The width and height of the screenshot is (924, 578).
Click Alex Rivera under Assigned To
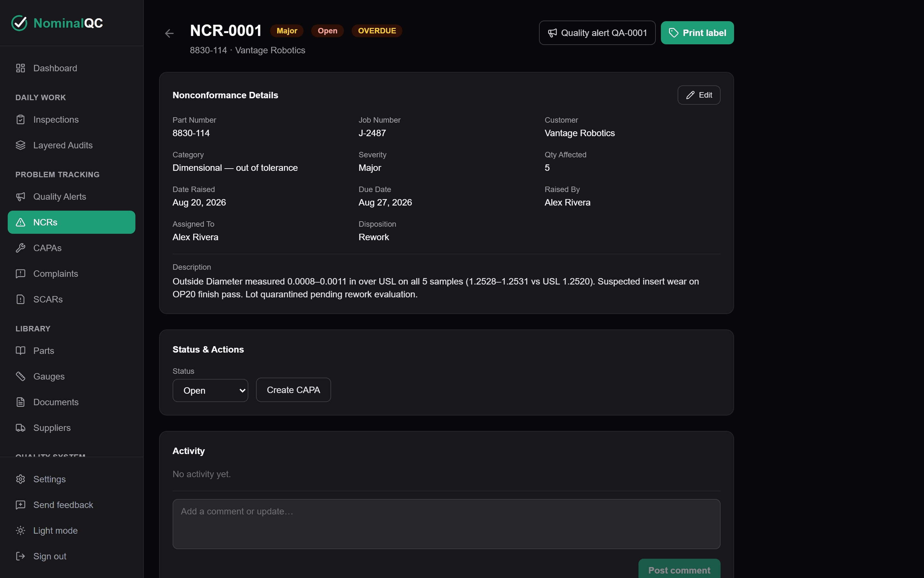[195, 237]
